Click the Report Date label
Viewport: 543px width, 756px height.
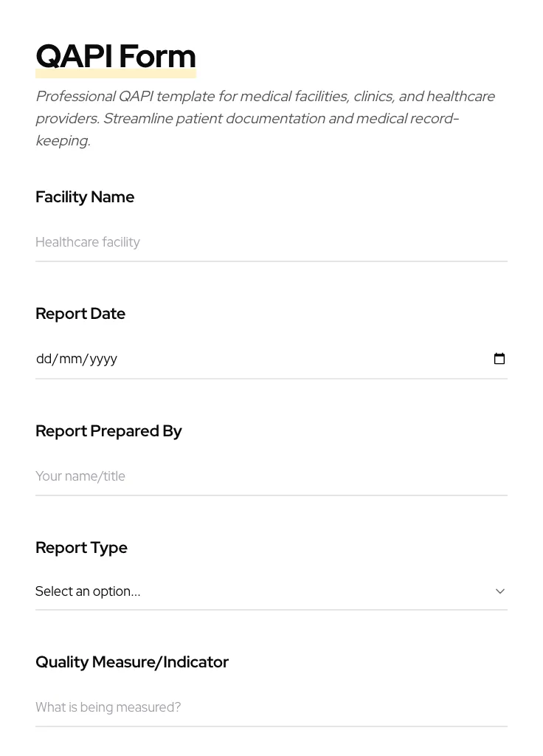[x=80, y=314]
